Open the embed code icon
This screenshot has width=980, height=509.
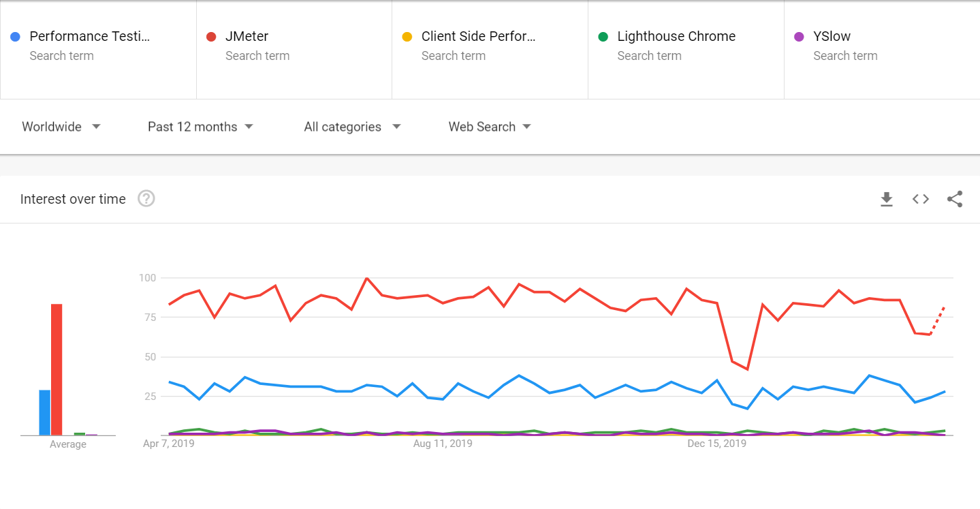[920, 199]
